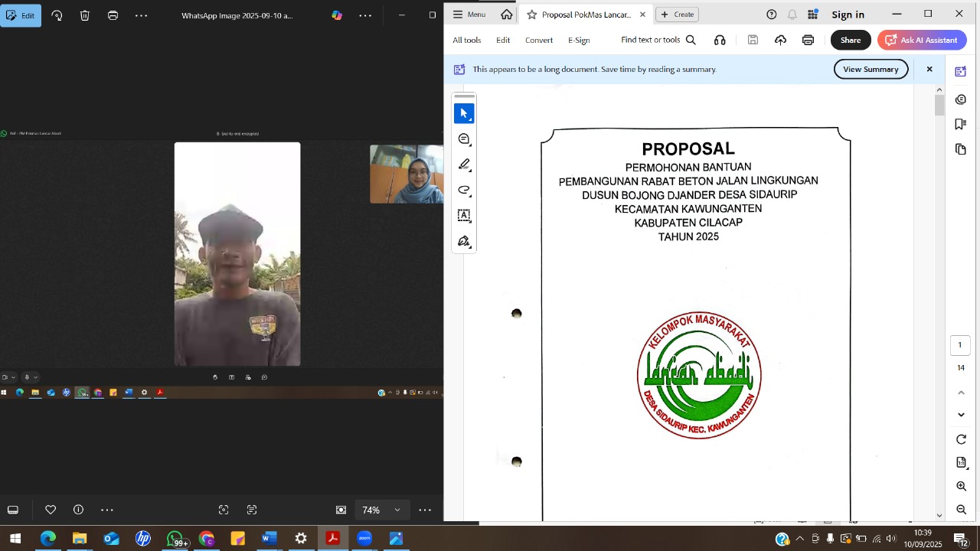The width and height of the screenshot is (980, 551).
Task: Rotate the image in Photos
Action: pyautogui.click(x=57, y=15)
